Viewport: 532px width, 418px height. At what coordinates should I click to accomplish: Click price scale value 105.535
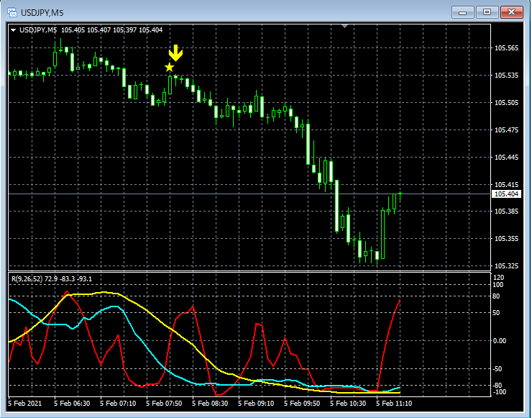click(506, 76)
